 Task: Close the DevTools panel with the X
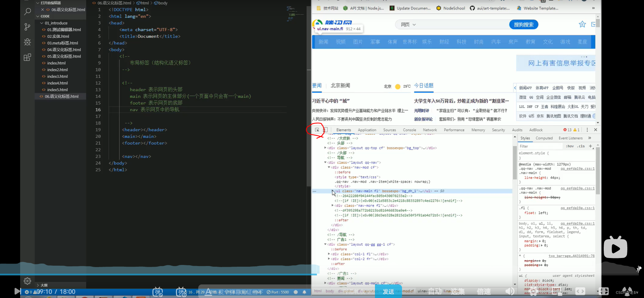tap(596, 130)
